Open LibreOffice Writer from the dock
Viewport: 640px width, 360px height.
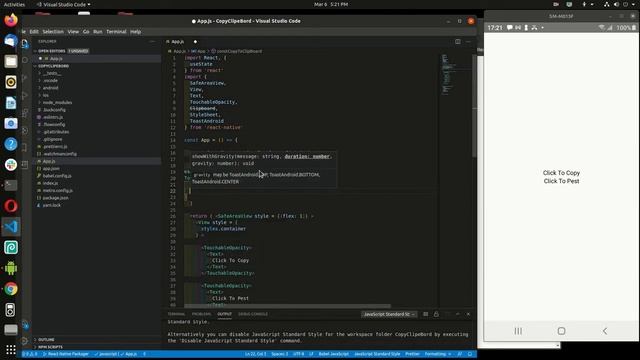click(11, 103)
